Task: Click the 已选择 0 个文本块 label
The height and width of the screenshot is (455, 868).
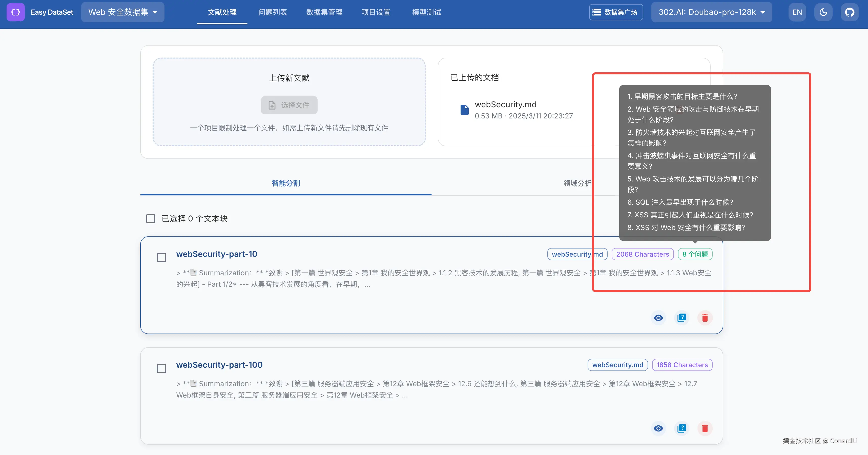Action: click(x=195, y=218)
